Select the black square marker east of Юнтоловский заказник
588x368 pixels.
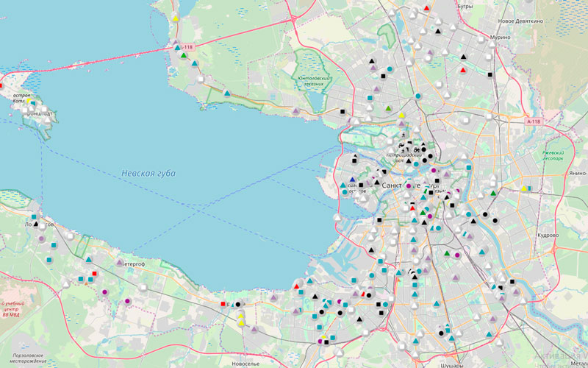(x=343, y=111)
